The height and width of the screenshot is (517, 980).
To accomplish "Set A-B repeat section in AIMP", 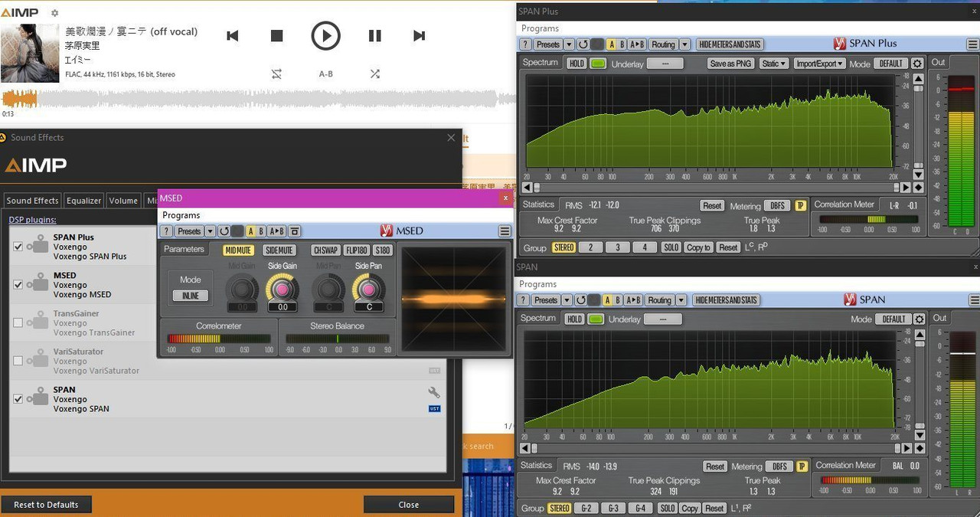I will point(325,74).
